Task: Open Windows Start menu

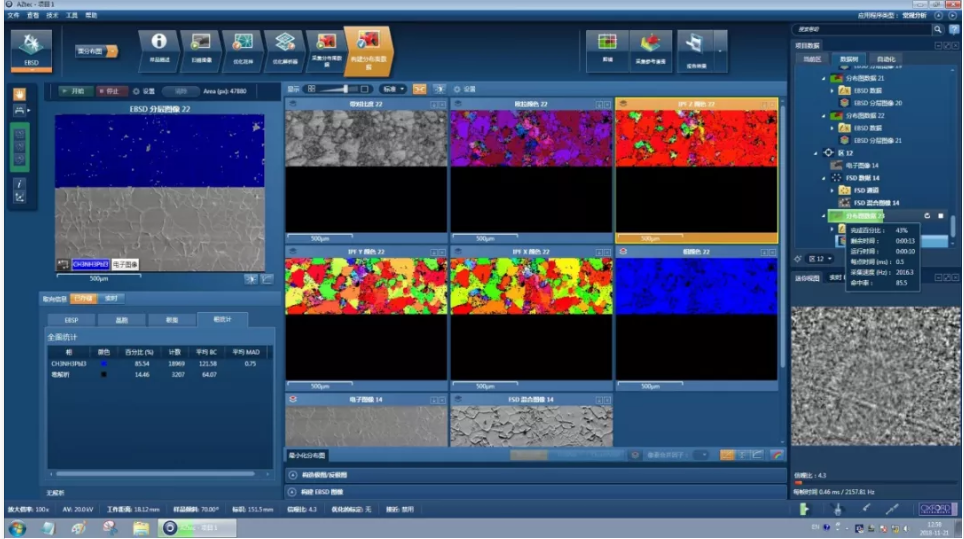Action: pos(17,528)
